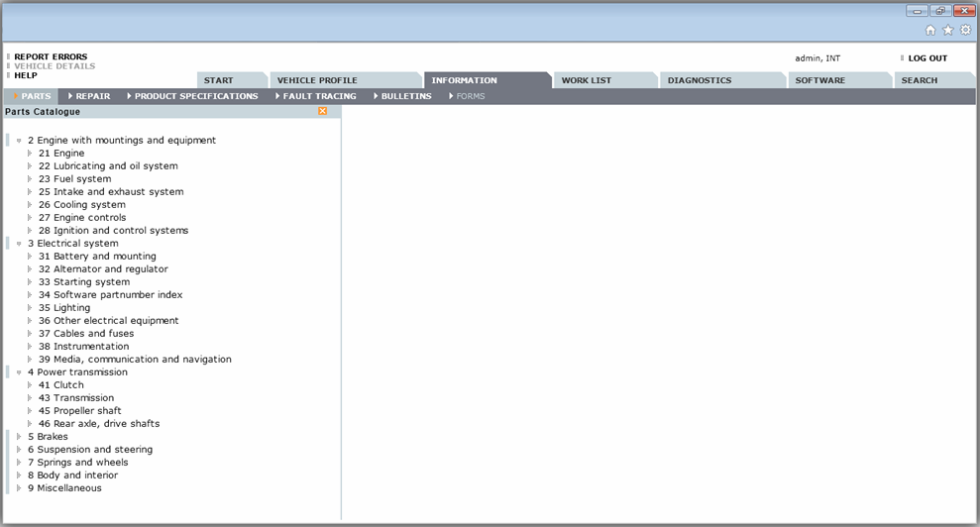Image resolution: width=980 pixels, height=527 pixels.
Task: Expand the 41 Clutch arrow
Action: point(30,385)
